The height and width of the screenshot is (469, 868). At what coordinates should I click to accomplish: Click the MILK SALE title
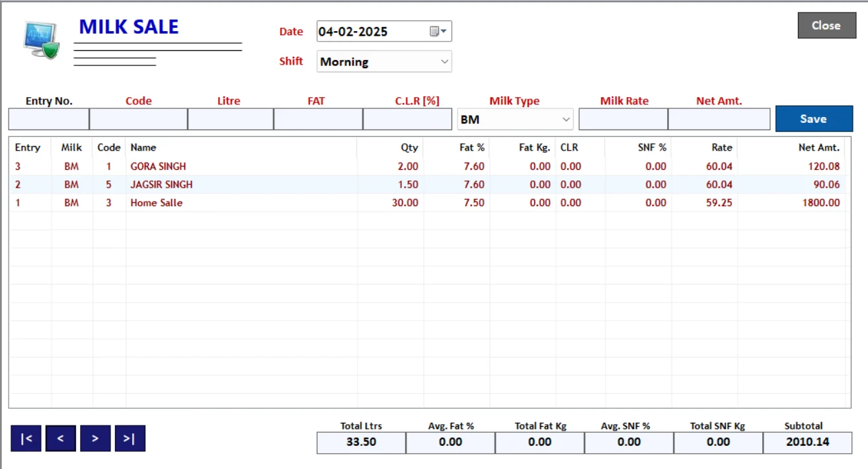point(129,26)
